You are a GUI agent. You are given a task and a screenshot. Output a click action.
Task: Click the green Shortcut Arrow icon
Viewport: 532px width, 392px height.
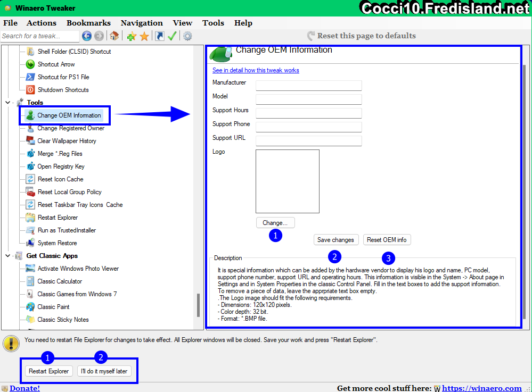(30, 64)
